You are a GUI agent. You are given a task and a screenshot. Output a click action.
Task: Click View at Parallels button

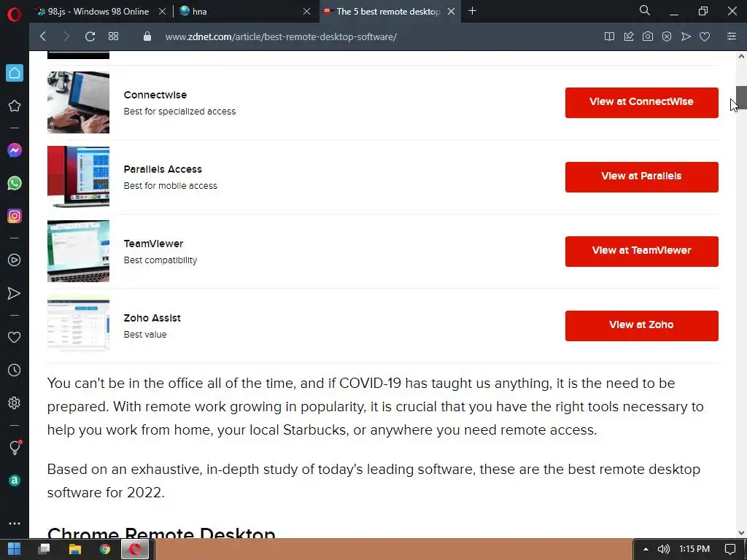tap(641, 176)
